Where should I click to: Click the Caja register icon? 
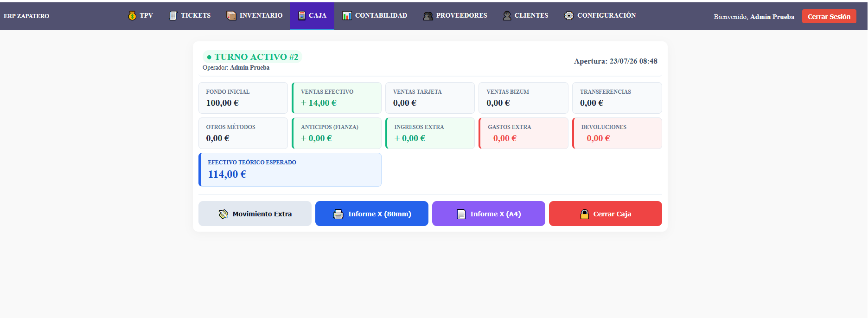[x=302, y=16]
